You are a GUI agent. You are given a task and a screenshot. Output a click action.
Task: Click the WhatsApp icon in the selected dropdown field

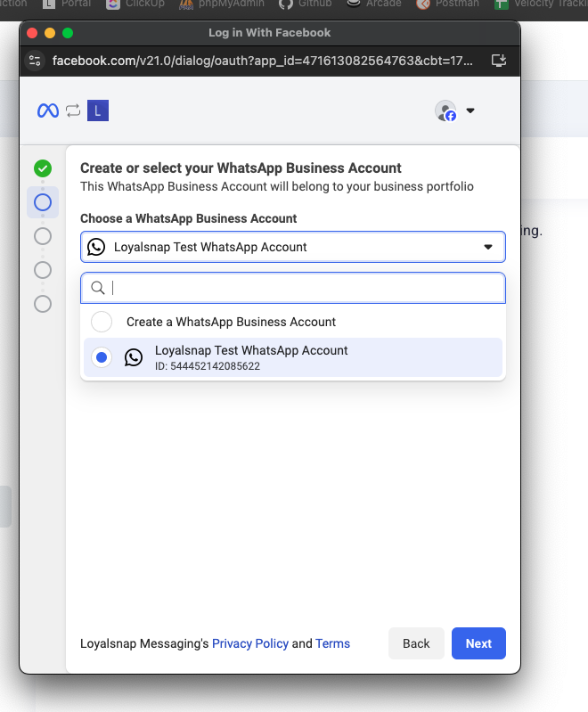coord(96,247)
